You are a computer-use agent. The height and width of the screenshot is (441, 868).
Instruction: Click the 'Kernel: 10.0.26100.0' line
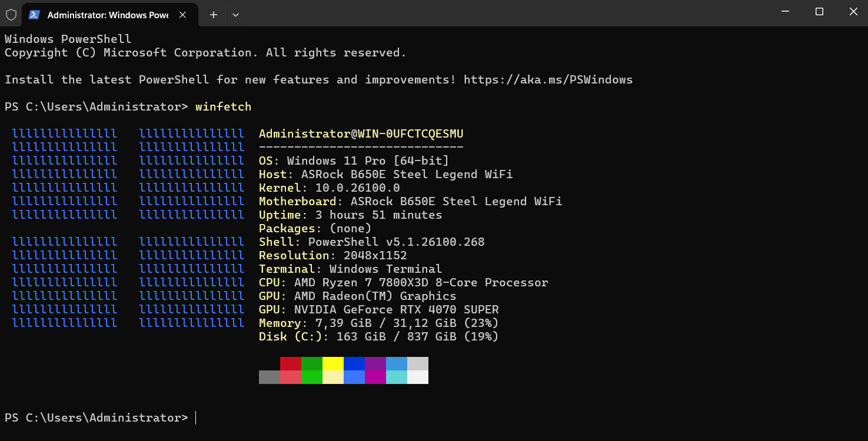tap(329, 188)
